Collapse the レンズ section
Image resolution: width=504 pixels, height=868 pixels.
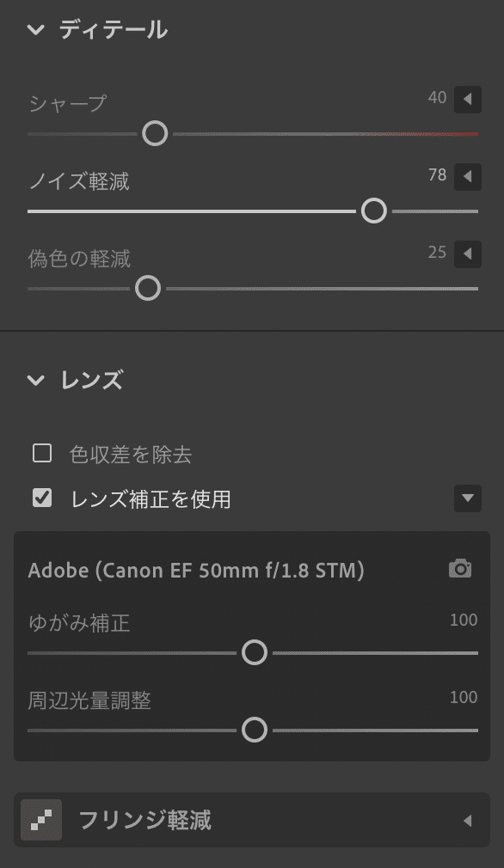(x=34, y=380)
